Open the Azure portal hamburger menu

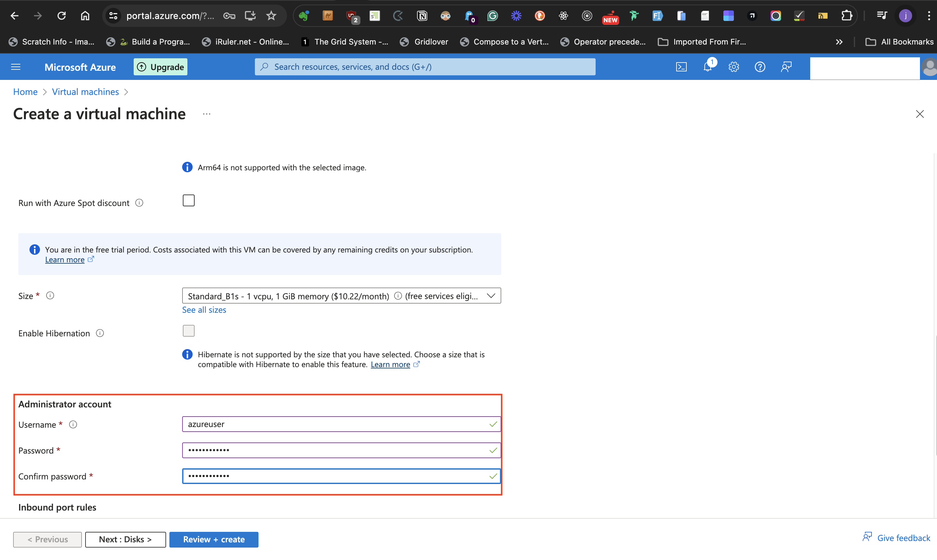pyautogui.click(x=15, y=66)
